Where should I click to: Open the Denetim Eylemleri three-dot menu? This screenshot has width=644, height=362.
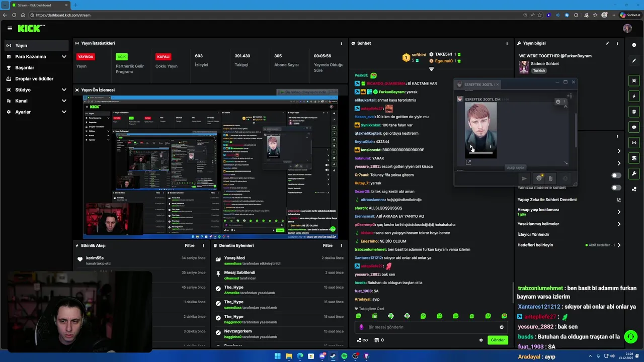pyautogui.click(x=342, y=246)
